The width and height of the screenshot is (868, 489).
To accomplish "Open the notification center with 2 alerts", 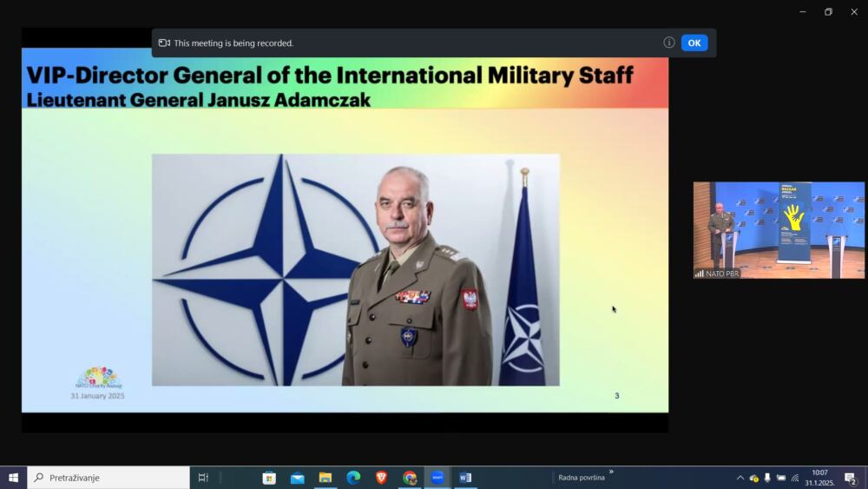I will click(x=851, y=478).
